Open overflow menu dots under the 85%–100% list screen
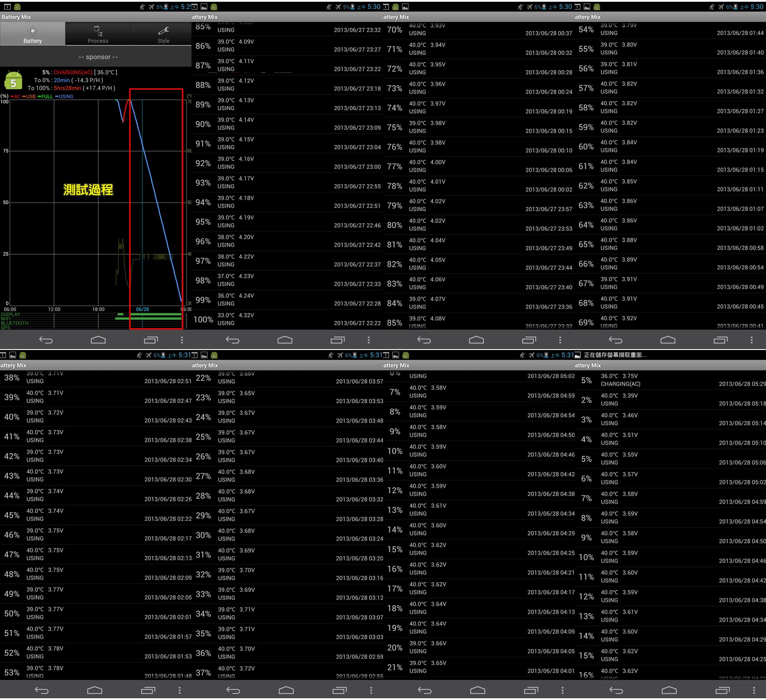 tap(369, 340)
